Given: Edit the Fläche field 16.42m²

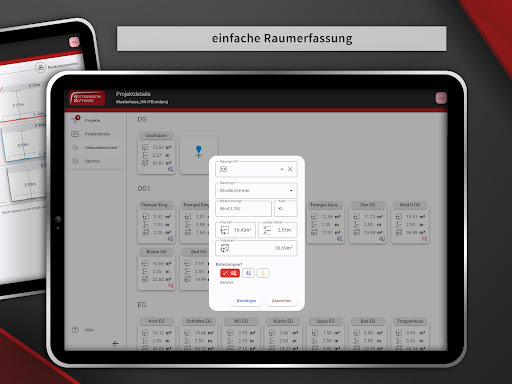Looking at the screenshot, I should click(x=235, y=230).
